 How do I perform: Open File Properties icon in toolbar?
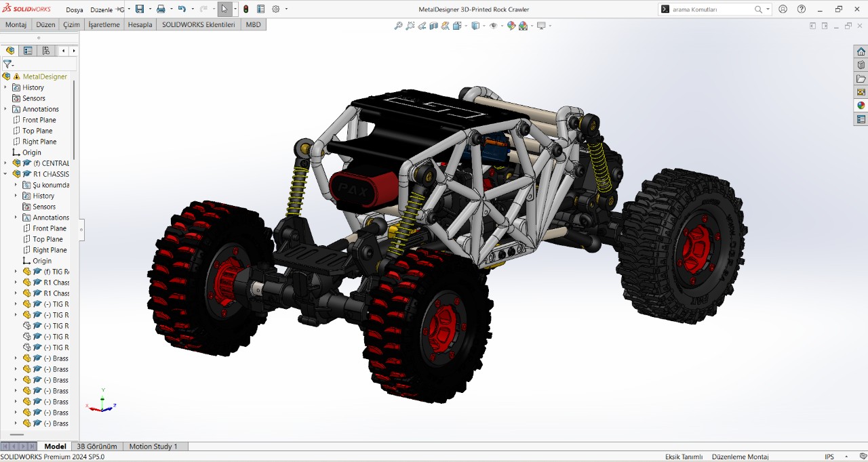tap(260, 9)
